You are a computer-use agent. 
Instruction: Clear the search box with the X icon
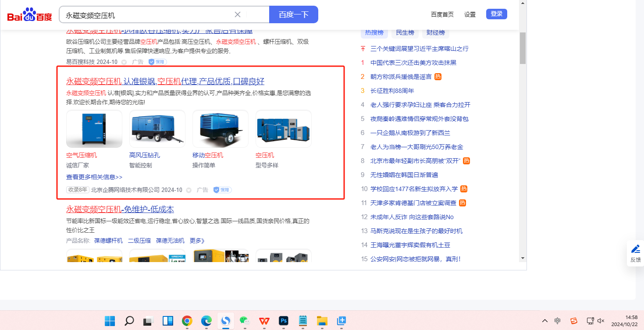[238, 14]
